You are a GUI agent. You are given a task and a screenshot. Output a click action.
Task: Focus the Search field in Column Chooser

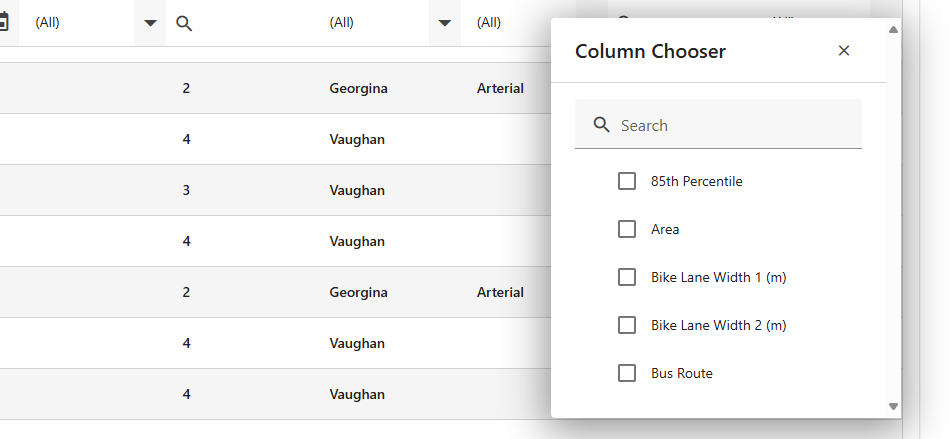(735, 125)
